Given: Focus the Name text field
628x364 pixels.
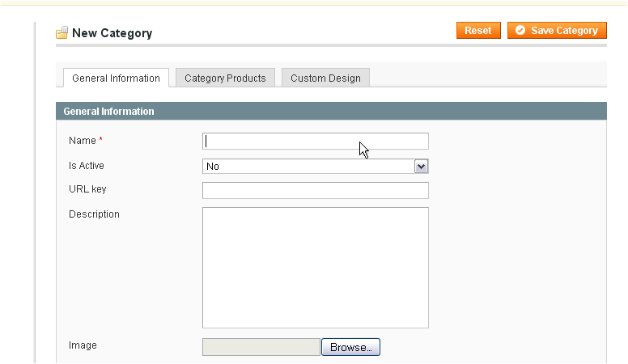Looking at the screenshot, I should (316, 141).
